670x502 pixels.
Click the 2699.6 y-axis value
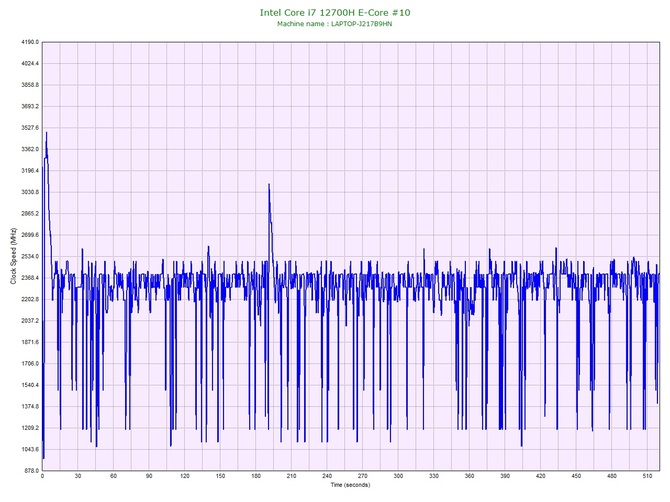[x=30, y=235]
